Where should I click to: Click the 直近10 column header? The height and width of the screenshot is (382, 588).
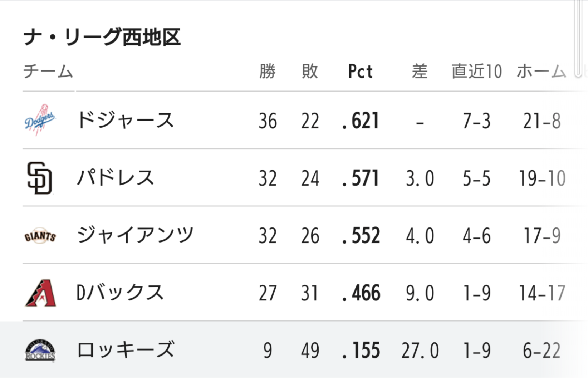click(476, 71)
